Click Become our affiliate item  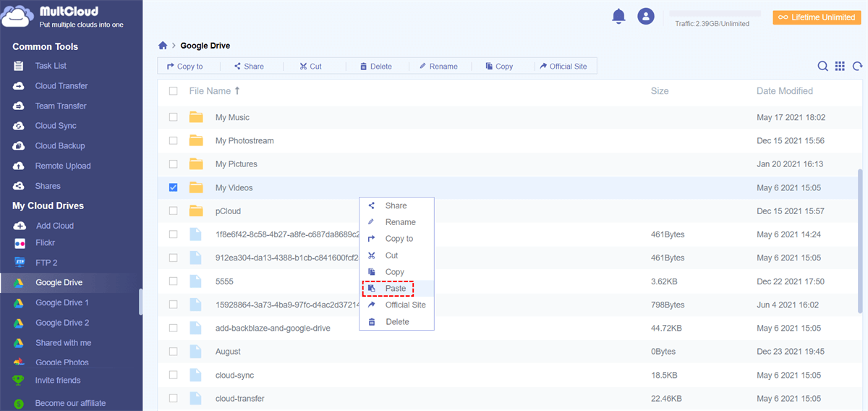click(70, 403)
